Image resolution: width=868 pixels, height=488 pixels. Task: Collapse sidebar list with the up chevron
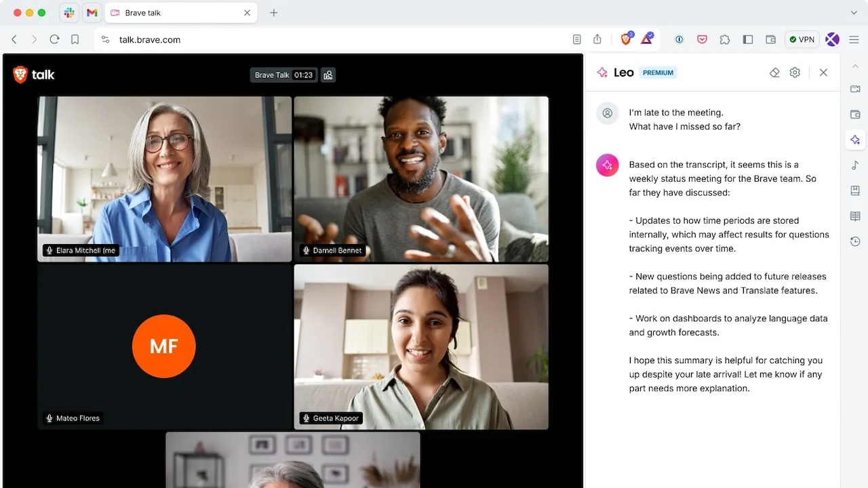[x=855, y=65]
